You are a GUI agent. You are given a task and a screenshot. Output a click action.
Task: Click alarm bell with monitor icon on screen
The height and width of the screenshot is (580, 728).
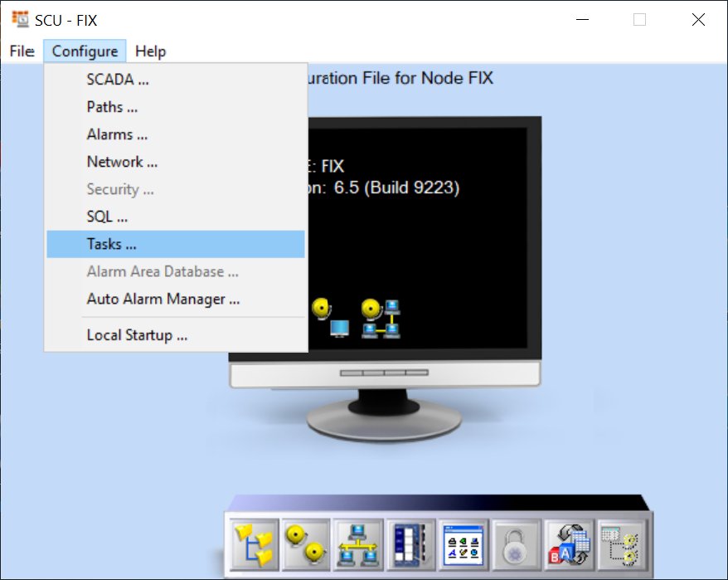pos(331,318)
